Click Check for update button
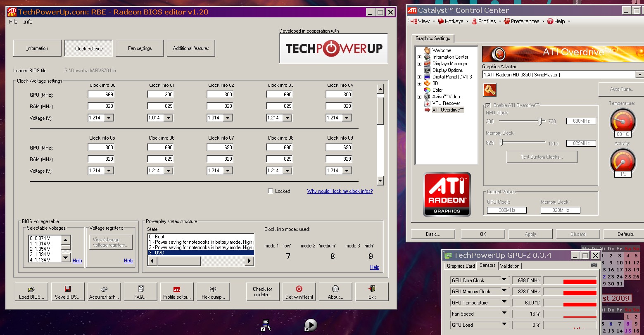The height and width of the screenshot is (335, 644). pos(263,292)
